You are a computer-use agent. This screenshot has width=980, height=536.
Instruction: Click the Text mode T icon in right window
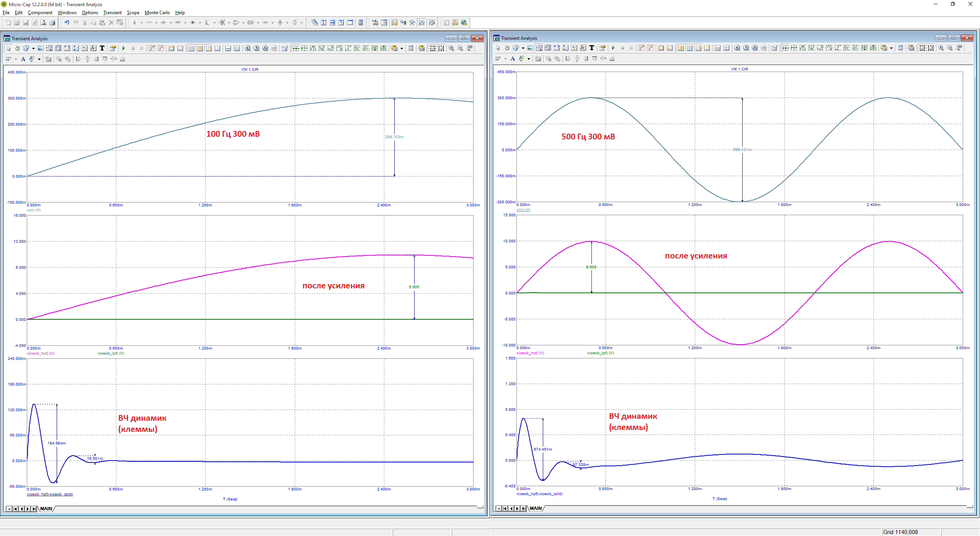coord(592,48)
